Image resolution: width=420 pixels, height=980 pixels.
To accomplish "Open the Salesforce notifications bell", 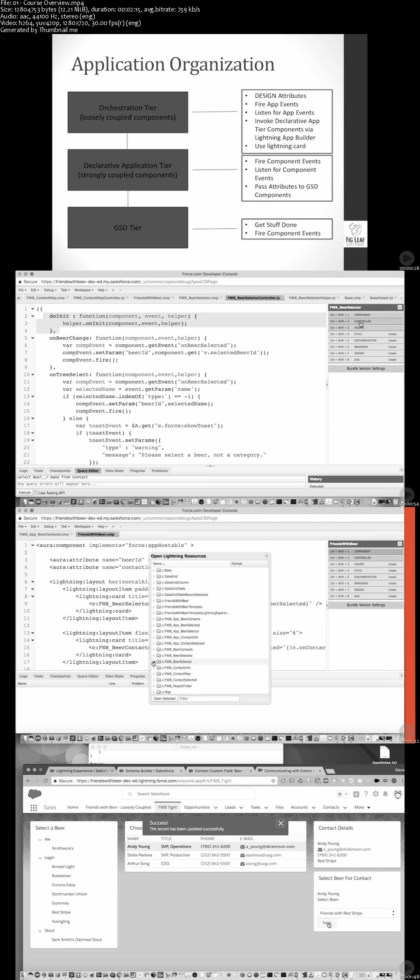I will coord(385,794).
